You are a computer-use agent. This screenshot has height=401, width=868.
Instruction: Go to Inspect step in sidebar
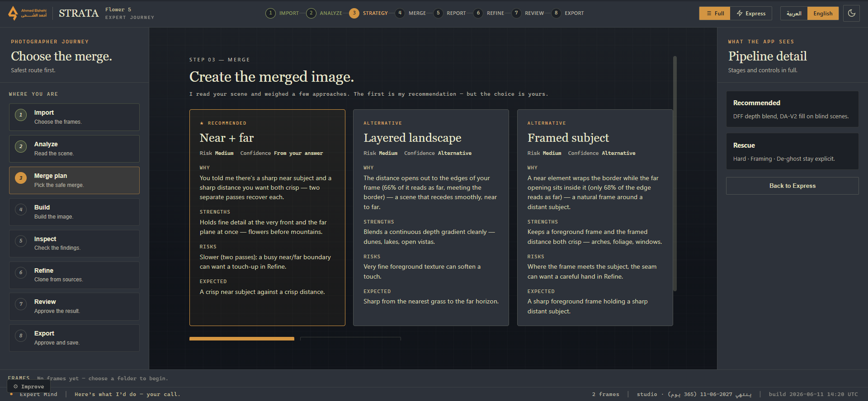coord(74,244)
